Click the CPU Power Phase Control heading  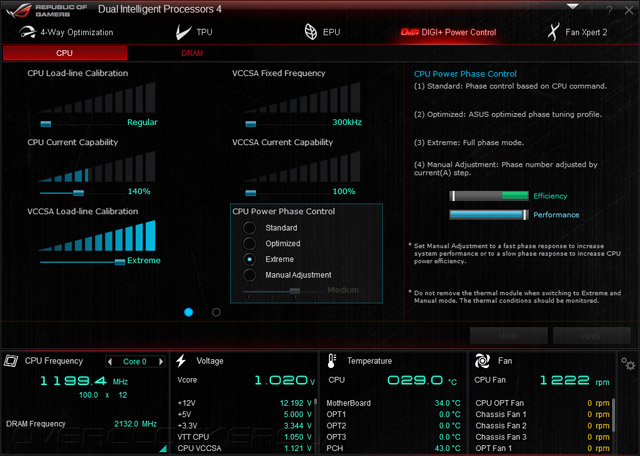(x=284, y=211)
